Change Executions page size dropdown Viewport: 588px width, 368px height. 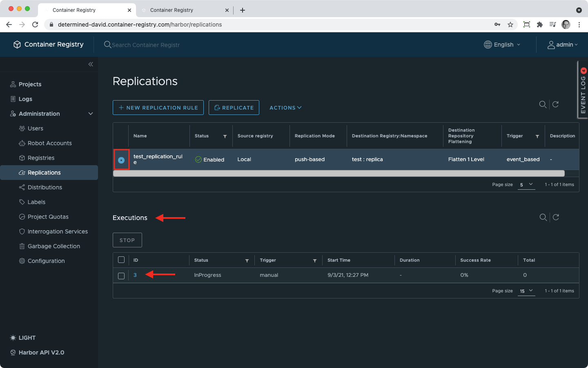[x=526, y=291]
